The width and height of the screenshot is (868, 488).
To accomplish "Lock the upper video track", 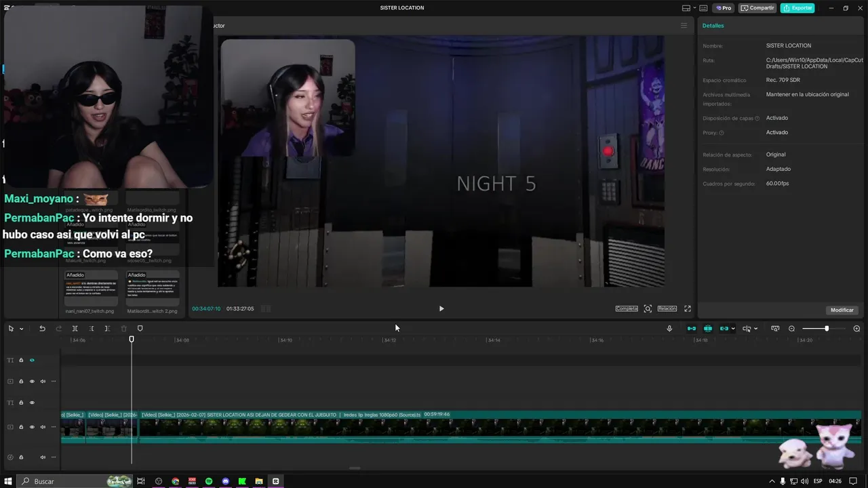I will (x=21, y=381).
